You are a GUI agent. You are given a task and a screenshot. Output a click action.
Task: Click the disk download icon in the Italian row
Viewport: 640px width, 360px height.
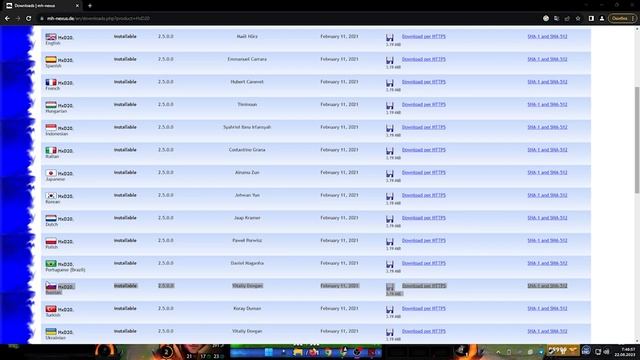(390, 151)
